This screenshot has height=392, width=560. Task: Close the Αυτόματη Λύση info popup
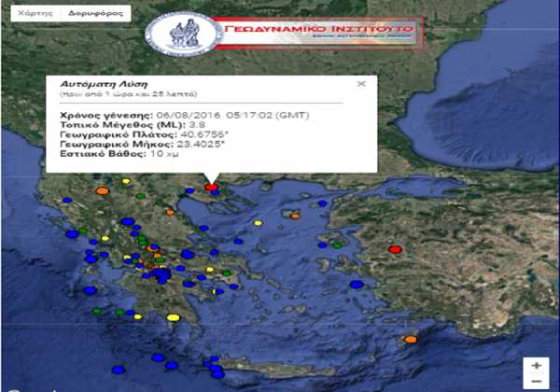[360, 84]
